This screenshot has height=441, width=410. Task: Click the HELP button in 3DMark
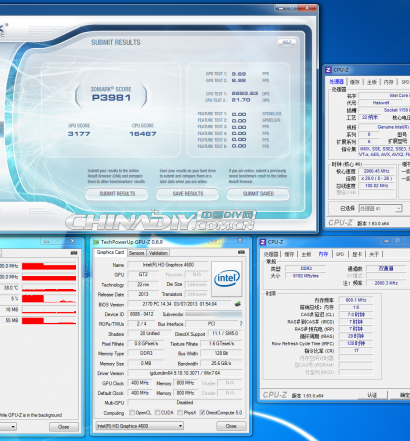pyautogui.click(x=287, y=42)
